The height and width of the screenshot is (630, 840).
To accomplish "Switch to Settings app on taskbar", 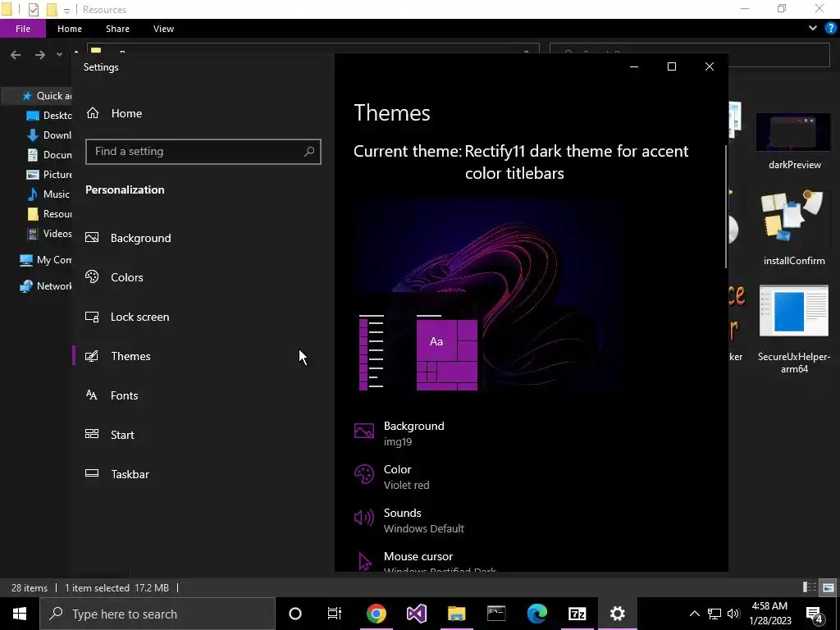I will click(617, 614).
